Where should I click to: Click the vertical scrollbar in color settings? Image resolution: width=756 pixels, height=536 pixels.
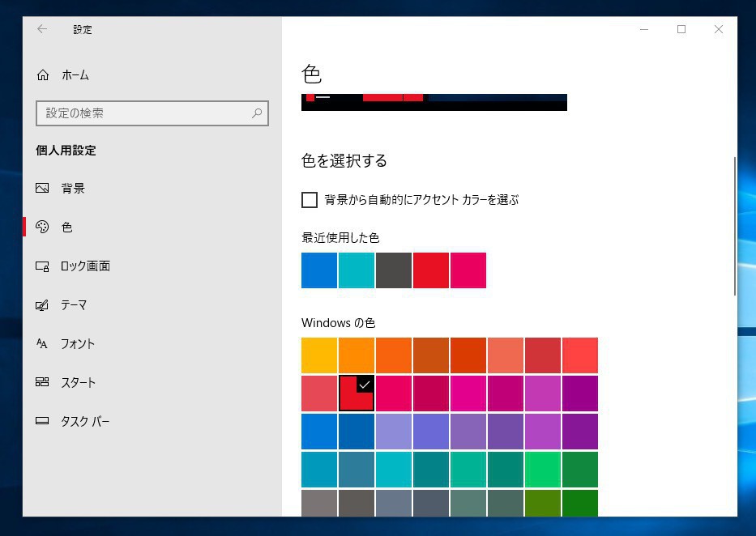click(x=734, y=227)
